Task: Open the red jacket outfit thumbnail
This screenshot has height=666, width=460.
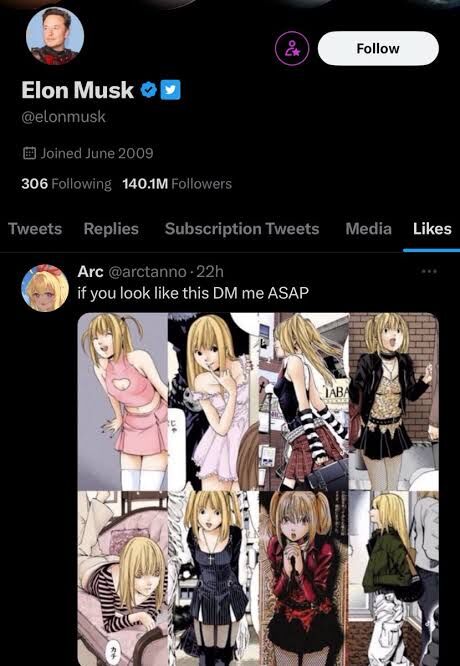Action: pyautogui.click(x=304, y=579)
